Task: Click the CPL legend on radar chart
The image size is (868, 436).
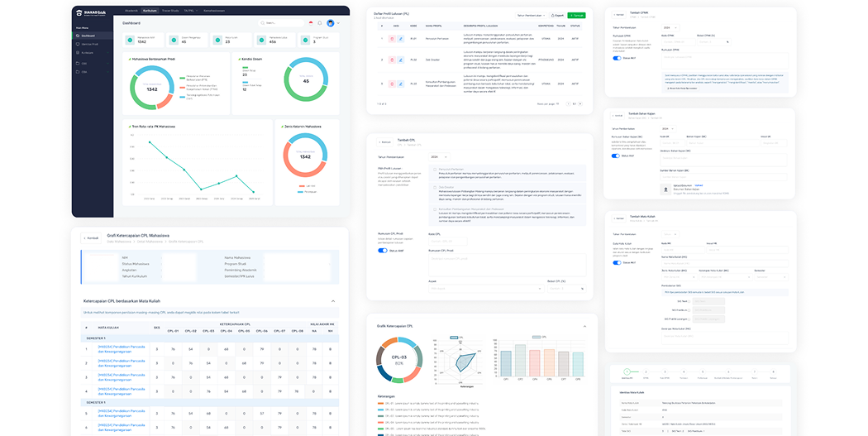Action: pos(456,337)
